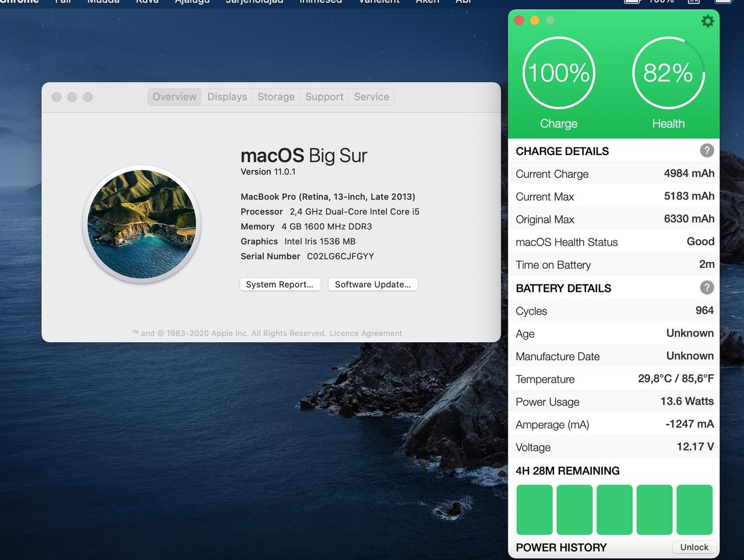Image resolution: width=744 pixels, height=560 pixels.
Task: Click the CHARGE DETAILS section heading
Action: pyautogui.click(x=562, y=151)
